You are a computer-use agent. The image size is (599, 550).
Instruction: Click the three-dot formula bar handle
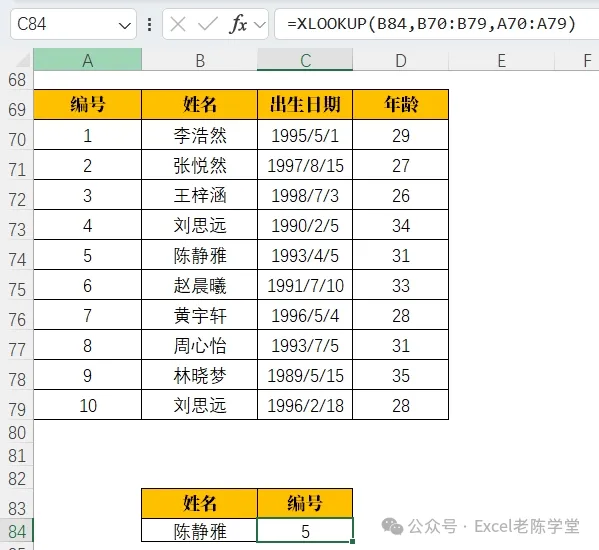149,24
